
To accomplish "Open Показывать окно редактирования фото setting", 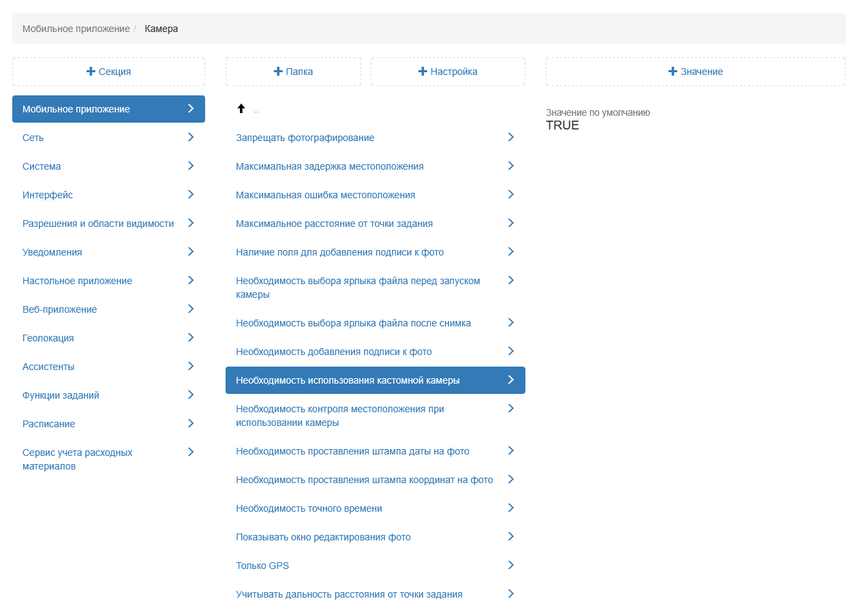I will point(323,537).
